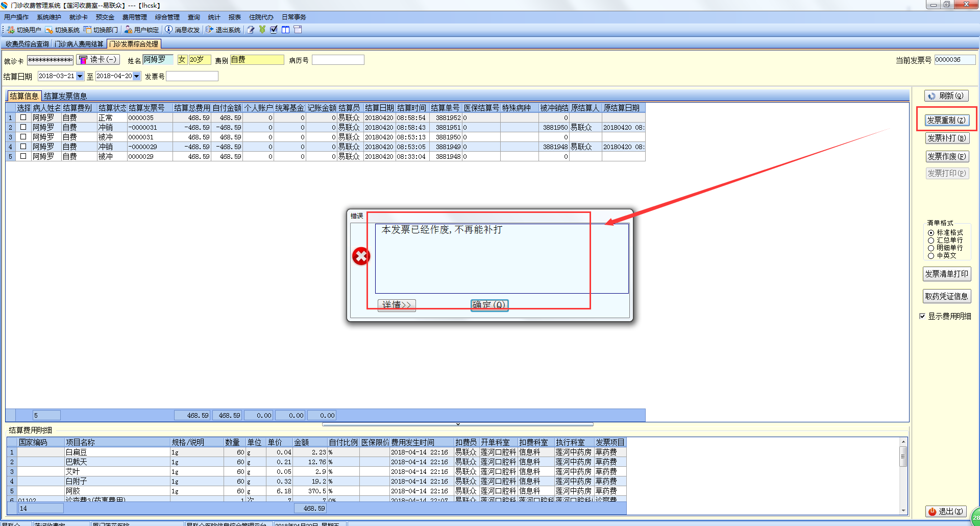The width and height of the screenshot is (980, 526).
Task: Tick the checkbox for invoice 0000029 row
Action: tap(23, 156)
